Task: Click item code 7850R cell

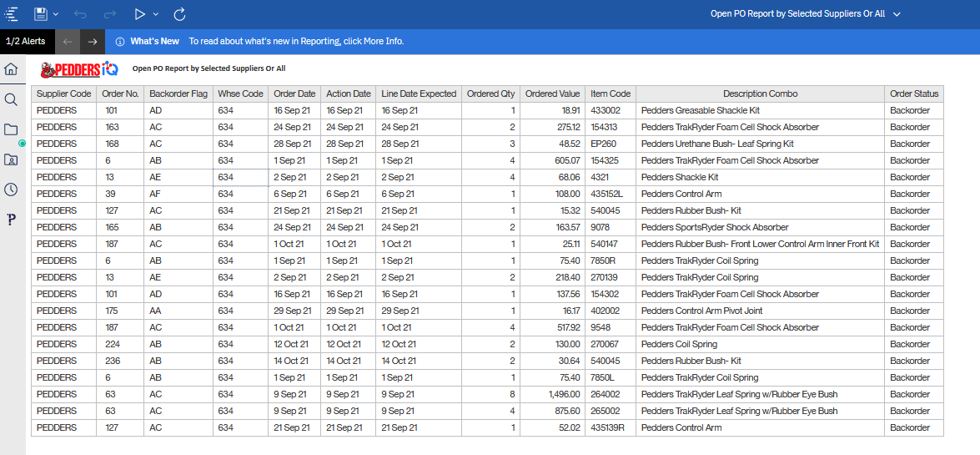Action: point(611,260)
